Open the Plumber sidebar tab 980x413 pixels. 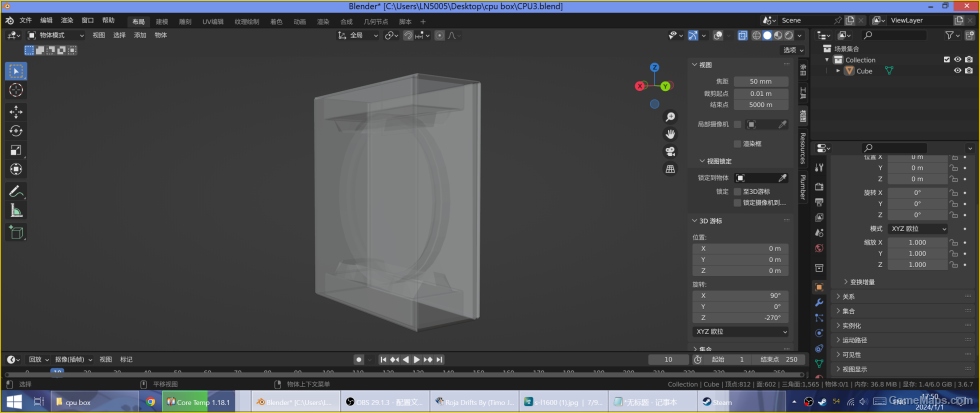tap(802, 187)
